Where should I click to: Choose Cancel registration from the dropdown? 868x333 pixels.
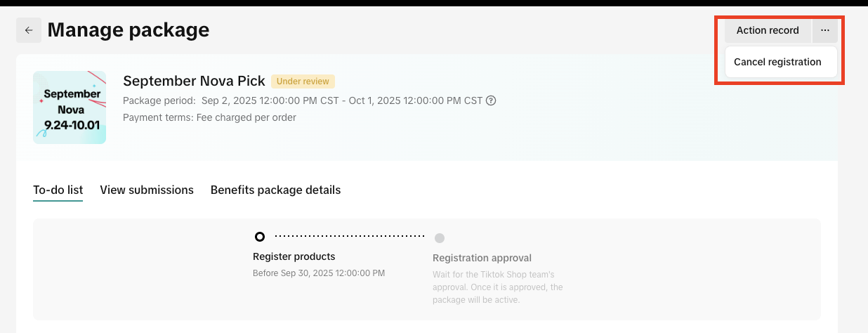[x=777, y=62]
